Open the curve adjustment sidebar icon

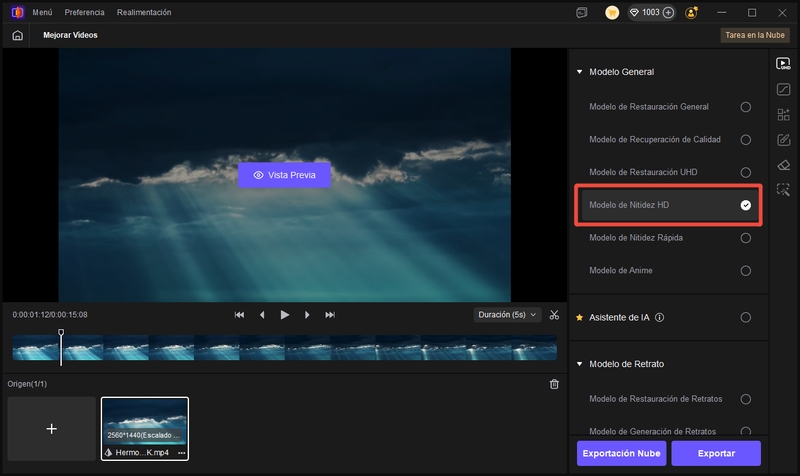[784, 89]
